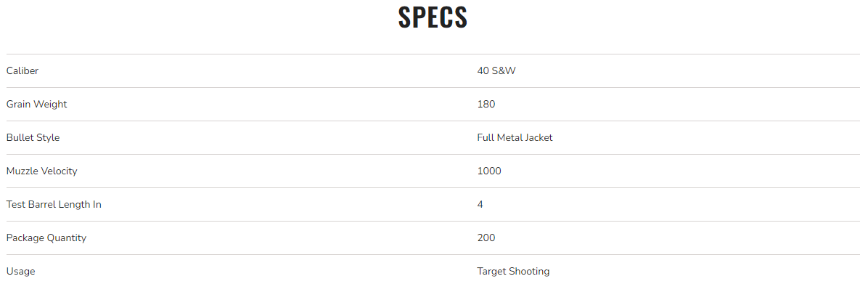Select the Test Barrel Length In label
The width and height of the screenshot is (868, 284).
pyautogui.click(x=54, y=204)
